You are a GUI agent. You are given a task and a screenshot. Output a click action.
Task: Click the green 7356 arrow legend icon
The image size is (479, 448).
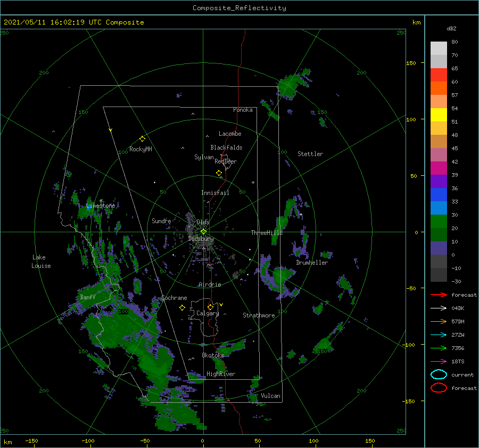point(439,348)
